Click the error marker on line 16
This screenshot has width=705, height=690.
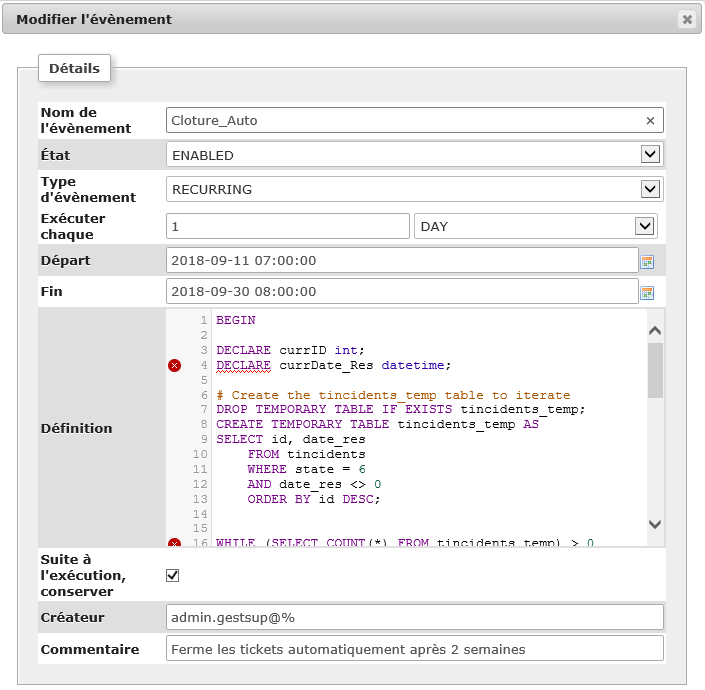point(175,543)
